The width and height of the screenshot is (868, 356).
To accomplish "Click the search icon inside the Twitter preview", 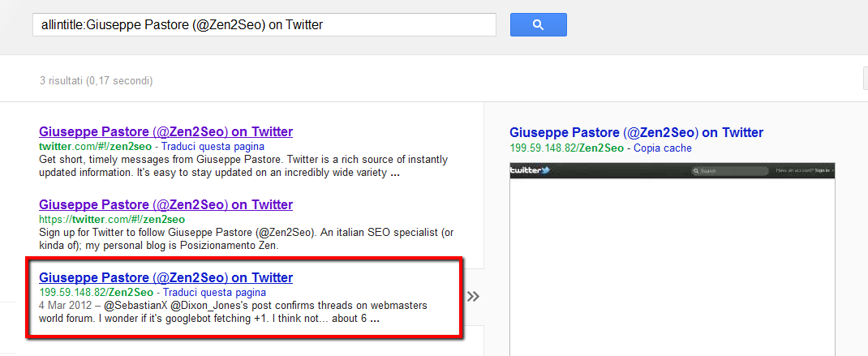I will click(695, 171).
